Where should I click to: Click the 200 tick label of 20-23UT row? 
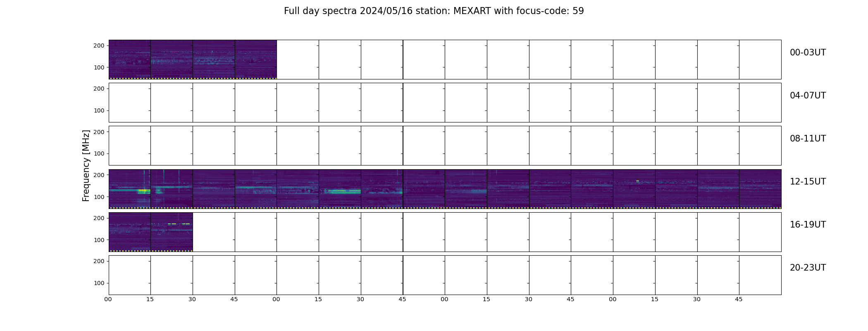click(x=99, y=261)
